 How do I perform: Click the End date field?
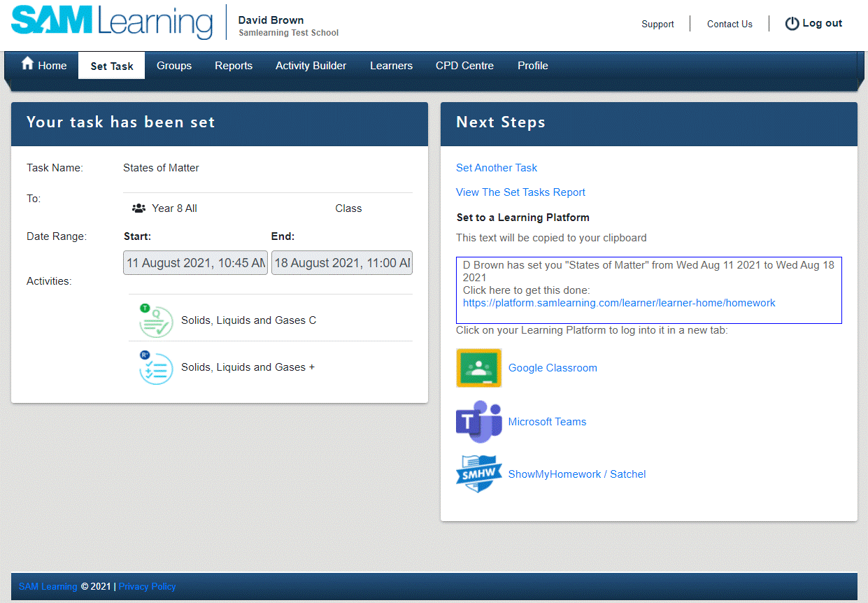pyautogui.click(x=342, y=263)
